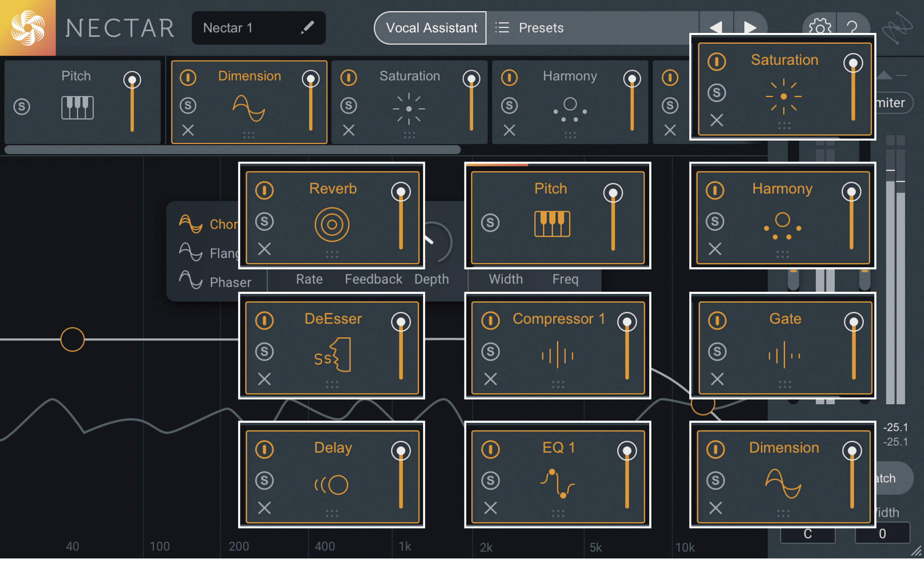Click the pencil icon to rename preset
924x565 pixels.
[x=307, y=27]
